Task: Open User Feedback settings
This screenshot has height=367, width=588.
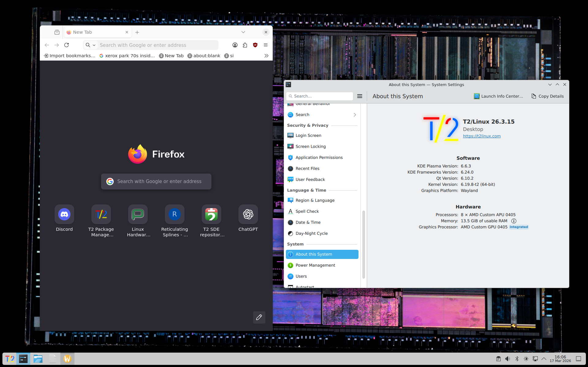Action: click(x=322, y=180)
